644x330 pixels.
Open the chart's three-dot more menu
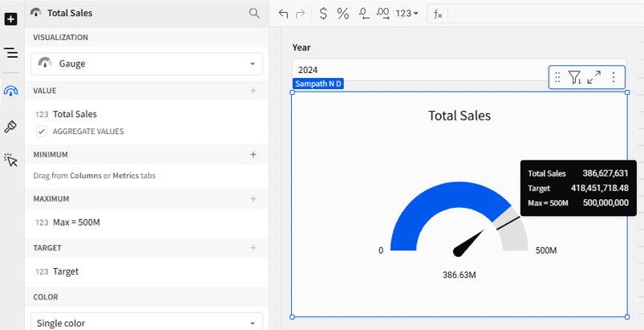[x=614, y=77]
